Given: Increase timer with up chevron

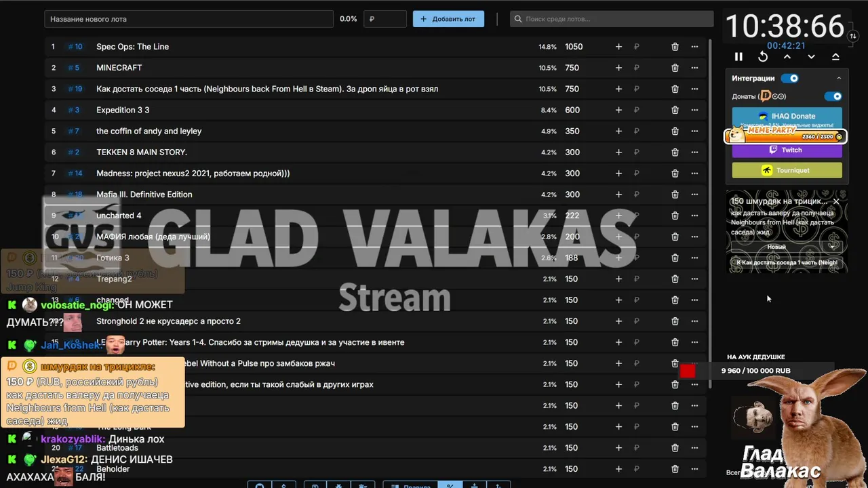Looking at the screenshot, I should pyautogui.click(x=787, y=57).
